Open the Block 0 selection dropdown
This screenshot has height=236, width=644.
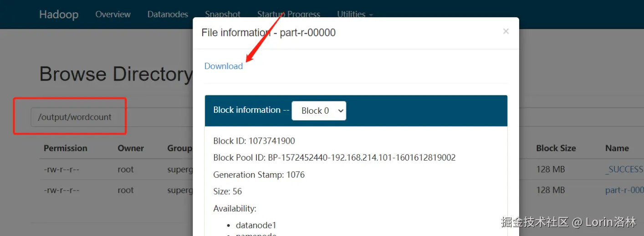click(x=319, y=110)
